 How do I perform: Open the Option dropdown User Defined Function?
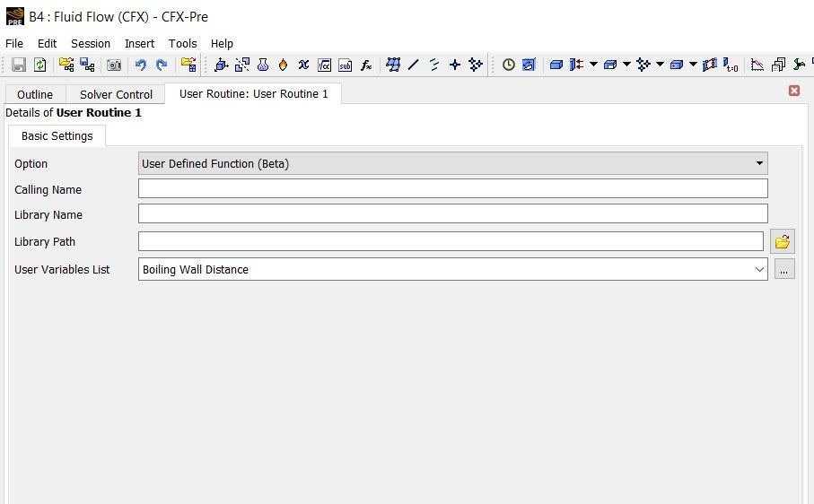pyautogui.click(x=452, y=163)
